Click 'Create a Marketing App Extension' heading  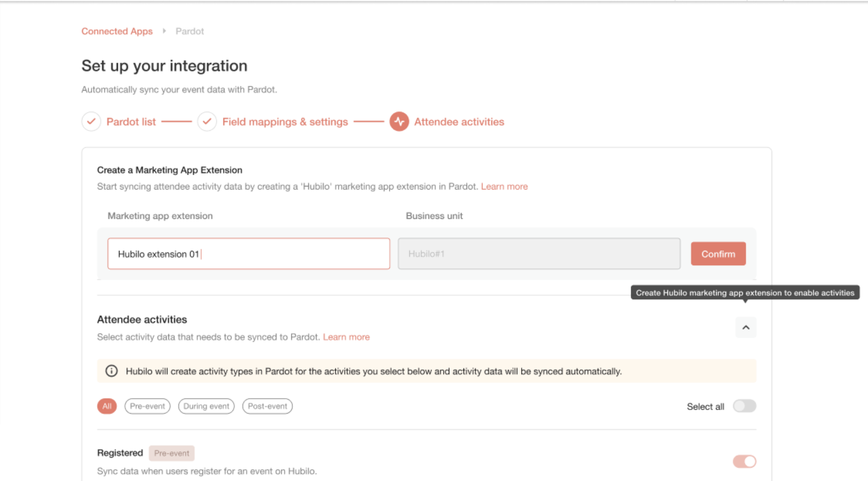tap(169, 170)
